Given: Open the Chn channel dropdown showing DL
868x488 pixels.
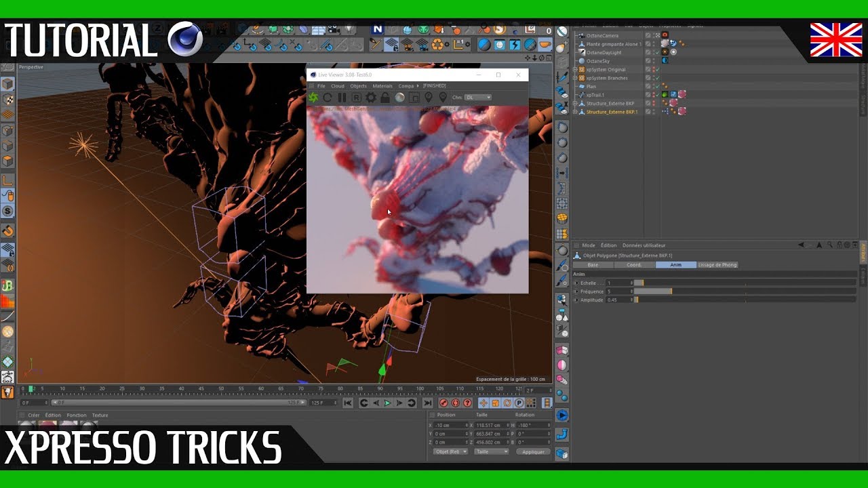Looking at the screenshot, I should click(x=478, y=98).
